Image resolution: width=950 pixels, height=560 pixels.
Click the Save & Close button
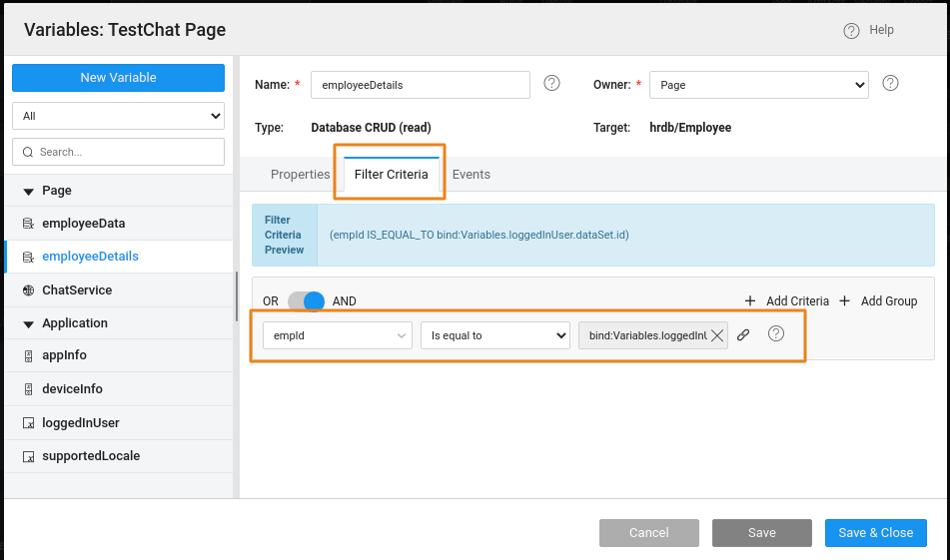tap(875, 533)
